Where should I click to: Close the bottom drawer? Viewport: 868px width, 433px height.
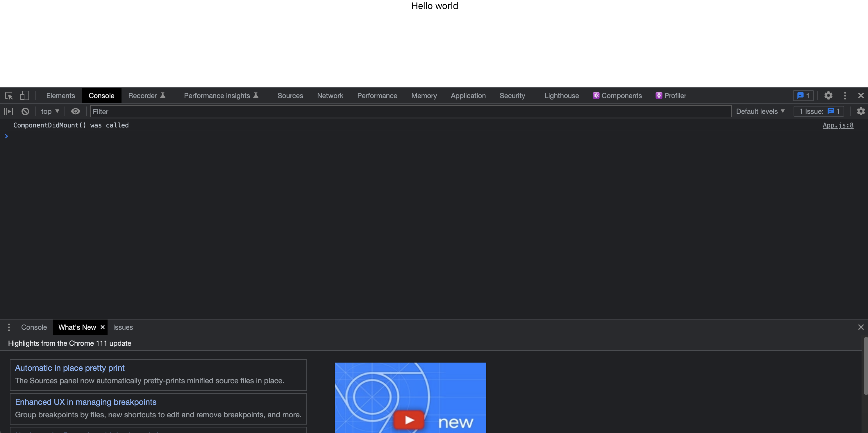click(x=861, y=327)
